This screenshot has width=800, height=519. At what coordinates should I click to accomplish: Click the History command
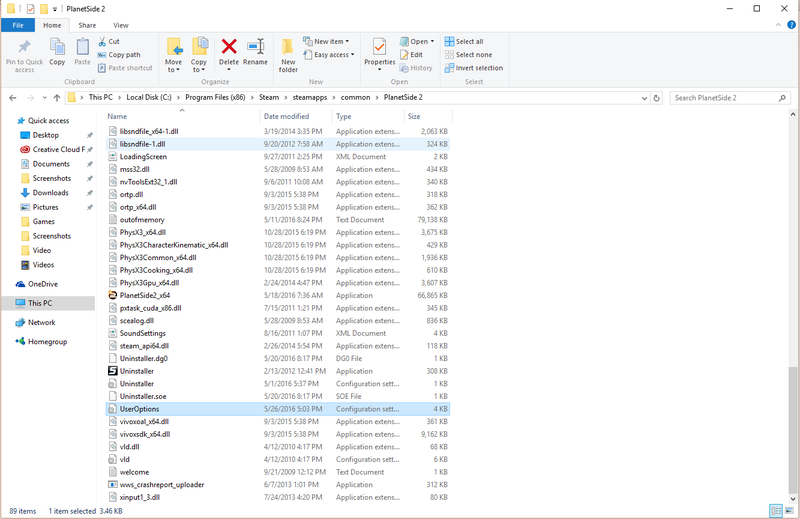coord(416,68)
